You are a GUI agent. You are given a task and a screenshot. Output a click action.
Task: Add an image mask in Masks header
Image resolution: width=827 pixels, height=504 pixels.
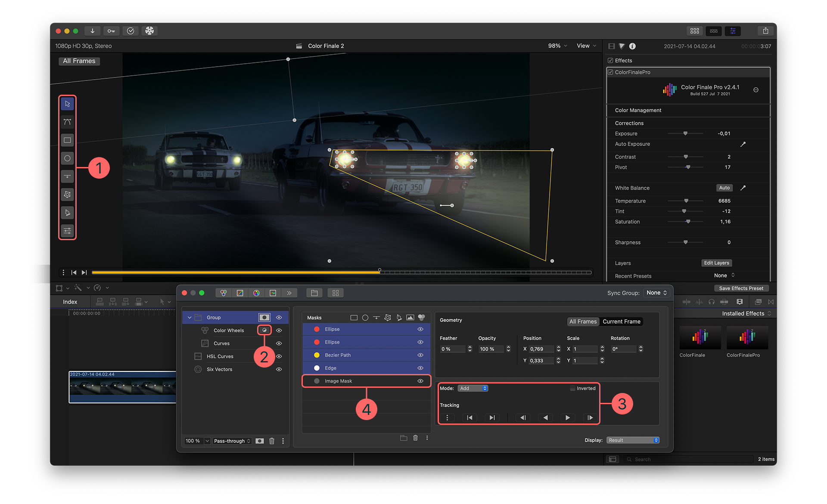410,318
